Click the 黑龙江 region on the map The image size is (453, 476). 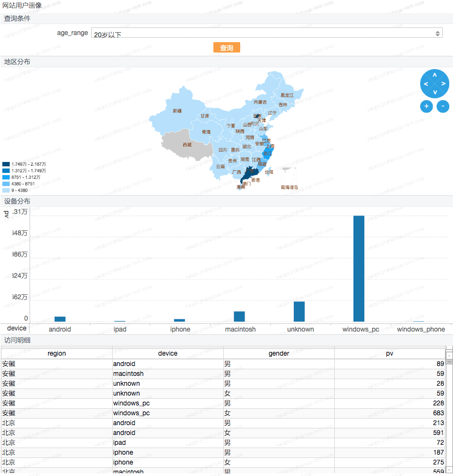tap(287, 95)
